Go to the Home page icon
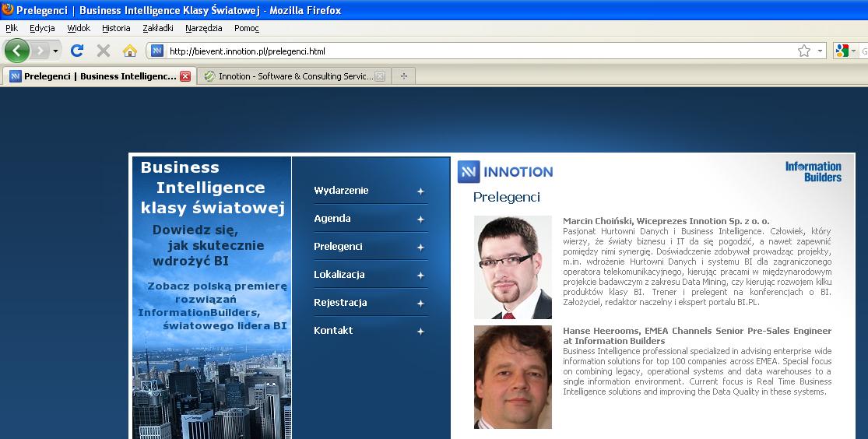 tap(130, 51)
